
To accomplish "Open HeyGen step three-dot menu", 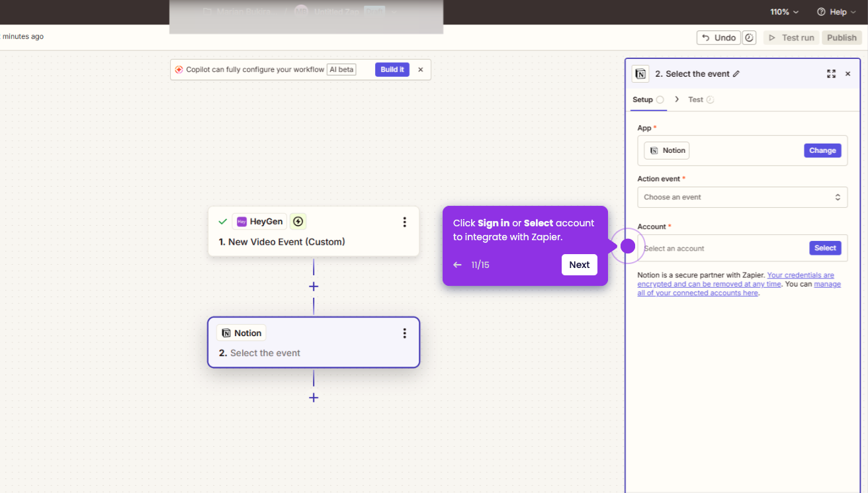I will tap(405, 222).
